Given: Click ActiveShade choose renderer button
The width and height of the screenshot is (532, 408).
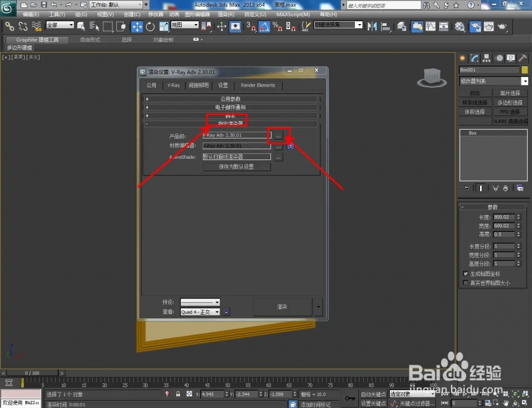Looking at the screenshot, I should [278, 158].
